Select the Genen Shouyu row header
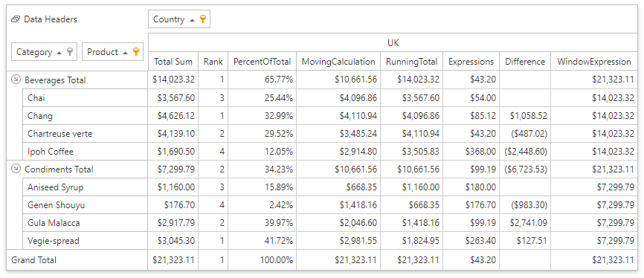The width and height of the screenshot is (644, 278). pyautogui.click(x=85, y=205)
